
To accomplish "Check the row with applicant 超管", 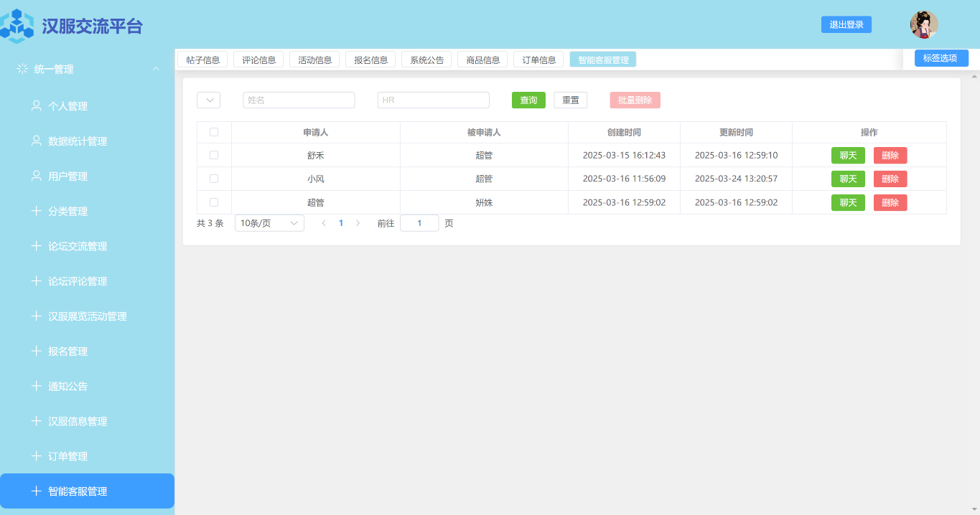I will click(x=214, y=202).
